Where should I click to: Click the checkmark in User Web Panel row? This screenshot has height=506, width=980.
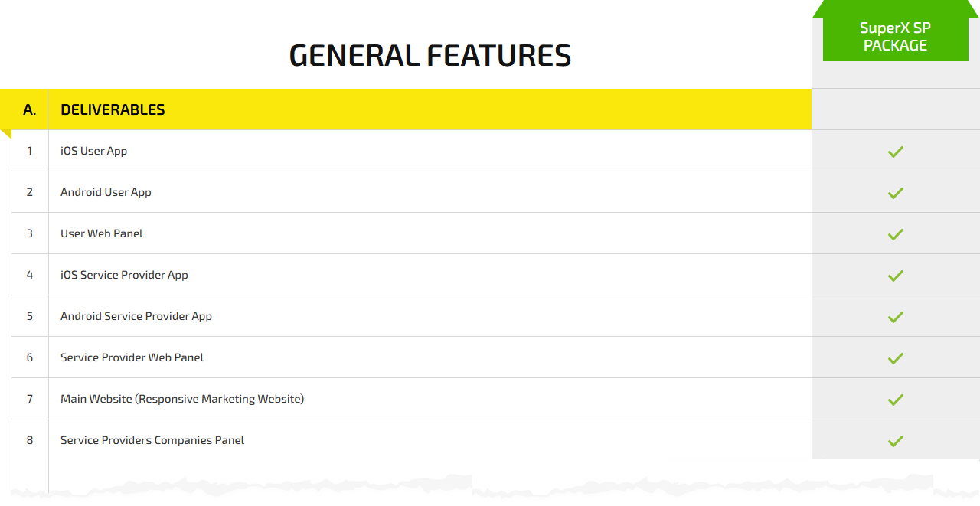point(896,234)
